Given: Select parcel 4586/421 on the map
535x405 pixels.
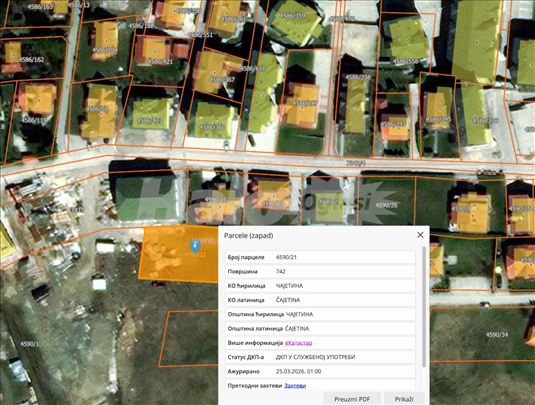Looking at the screenshot, I should click(160, 62).
